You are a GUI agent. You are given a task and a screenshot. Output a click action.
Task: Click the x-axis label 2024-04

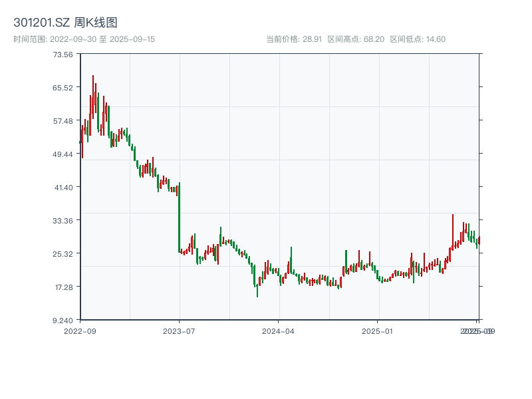[x=278, y=331]
